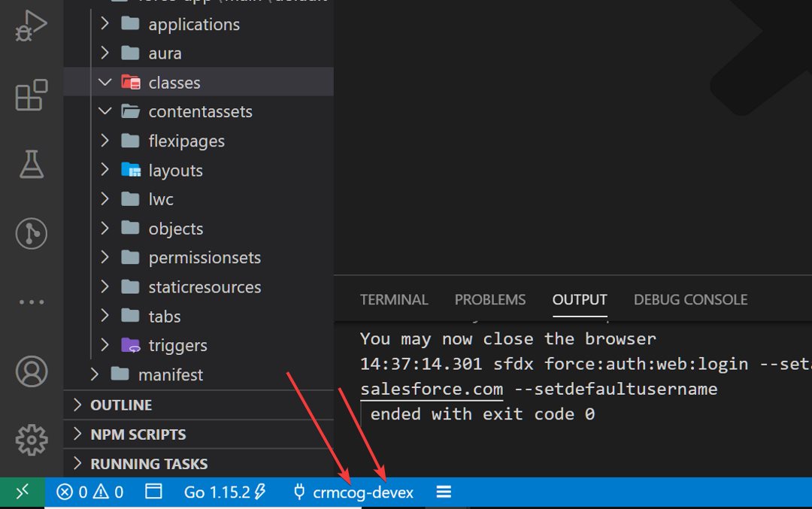
Task: Select the manifest folder row
Action: pyautogui.click(x=198, y=374)
